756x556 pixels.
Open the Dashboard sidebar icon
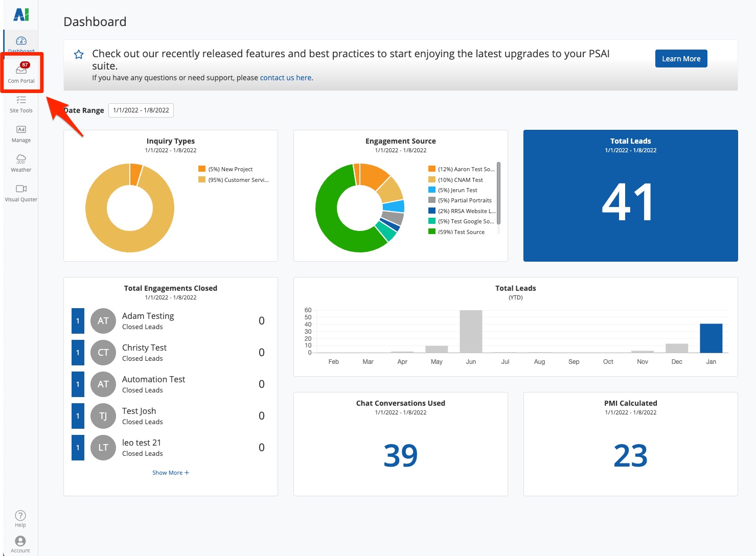21,41
